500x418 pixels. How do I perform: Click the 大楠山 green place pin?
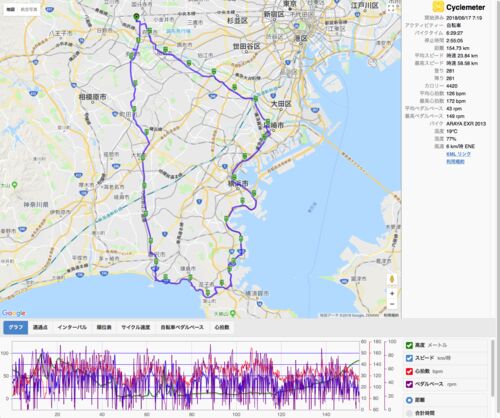click(233, 313)
